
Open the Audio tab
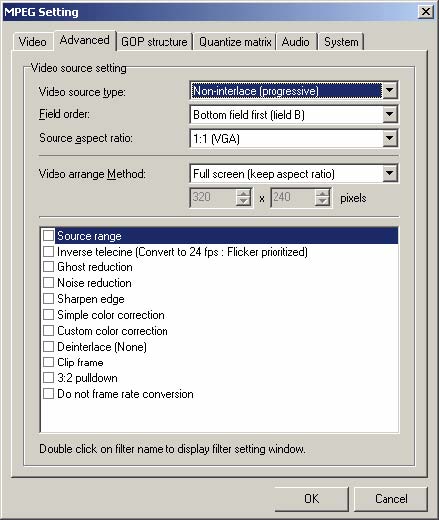tap(296, 42)
